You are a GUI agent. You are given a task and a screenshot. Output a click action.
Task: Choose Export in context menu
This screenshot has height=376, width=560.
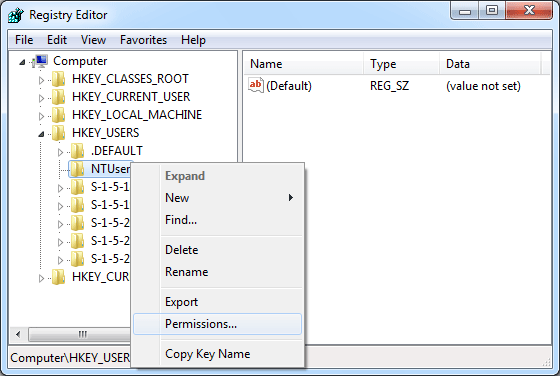pos(218,302)
